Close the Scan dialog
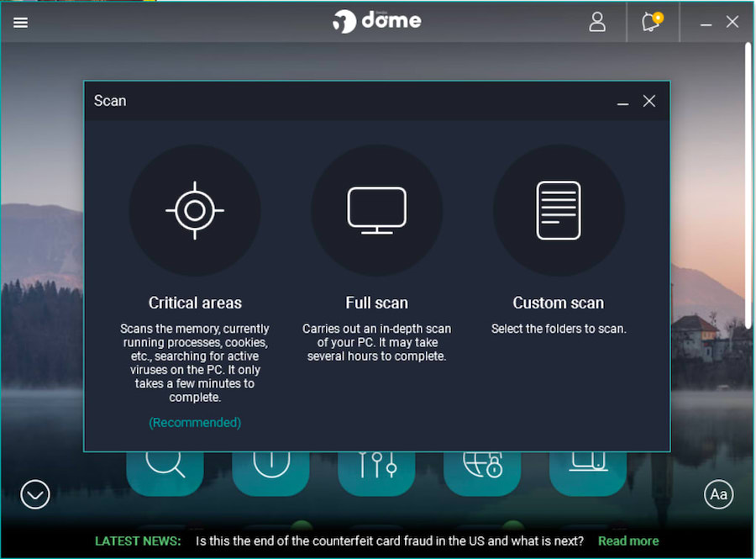 tap(649, 101)
